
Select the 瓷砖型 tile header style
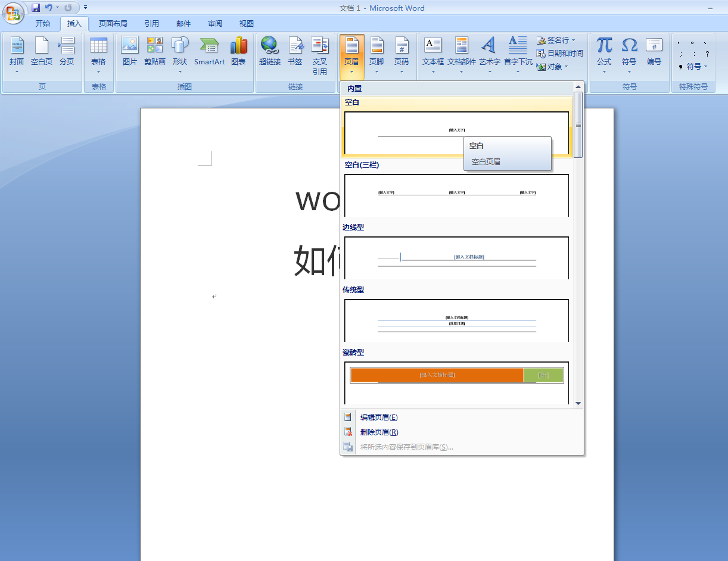[456, 383]
